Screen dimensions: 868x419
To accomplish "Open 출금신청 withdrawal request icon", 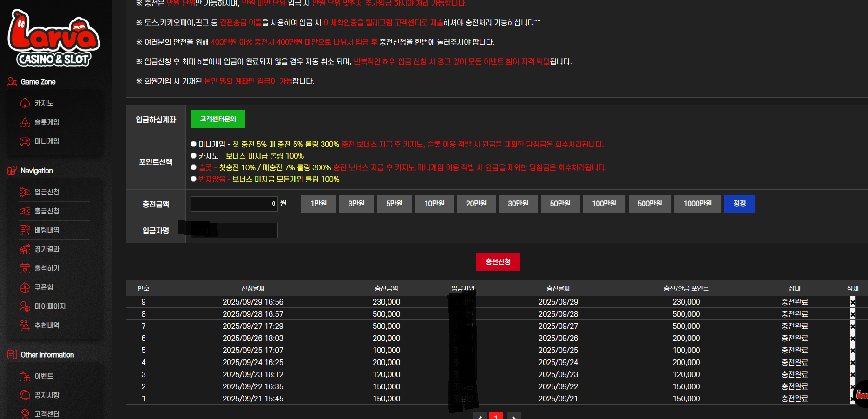I will click(25, 211).
